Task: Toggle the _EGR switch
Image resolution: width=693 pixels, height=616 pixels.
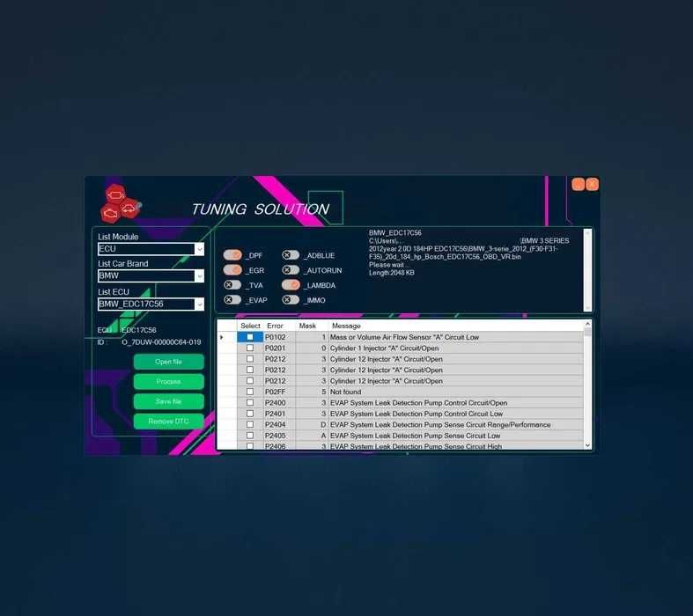Action: click(232, 270)
